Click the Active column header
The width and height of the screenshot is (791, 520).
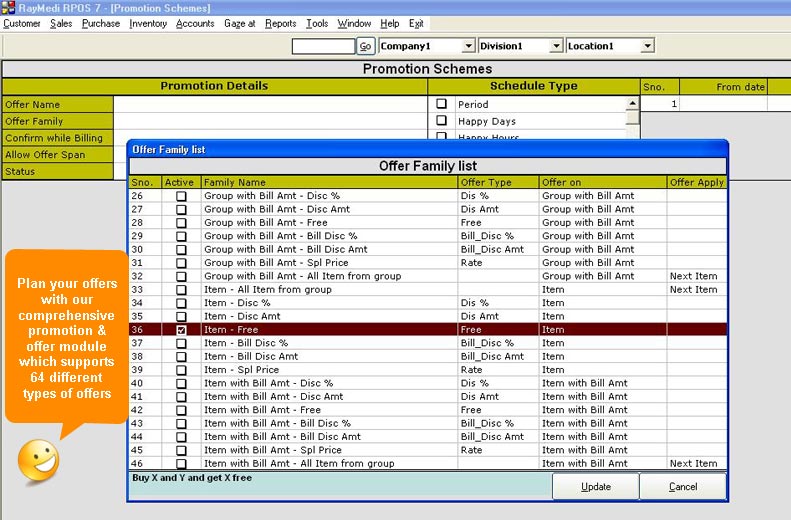[x=181, y=182]
